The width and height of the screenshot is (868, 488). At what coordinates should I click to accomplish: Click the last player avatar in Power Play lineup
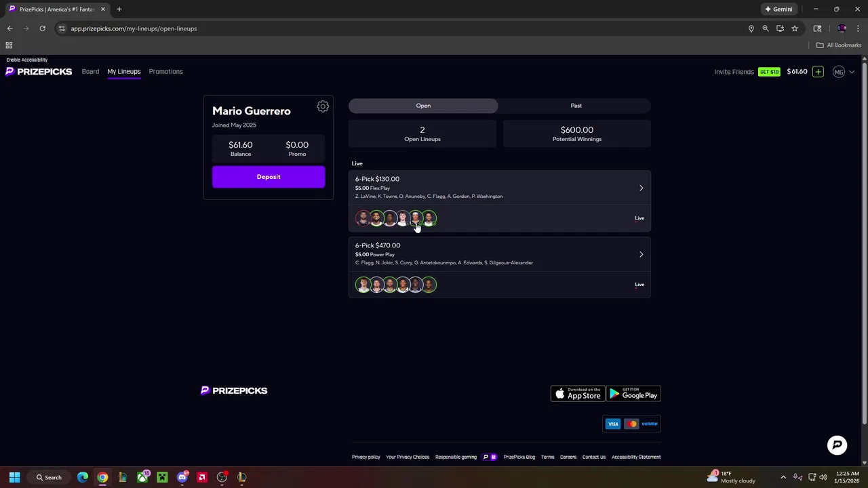429,285
